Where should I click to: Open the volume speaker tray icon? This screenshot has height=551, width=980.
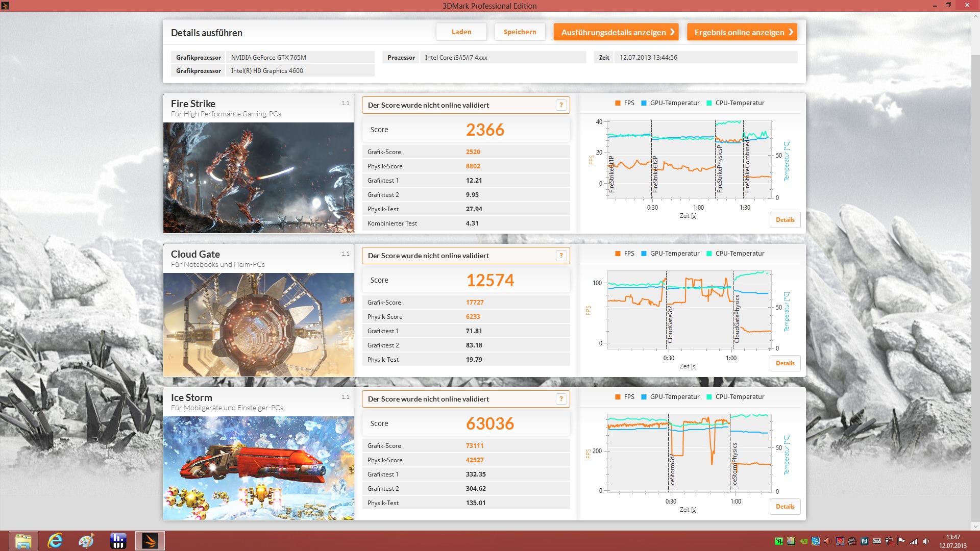click(926, 541)
